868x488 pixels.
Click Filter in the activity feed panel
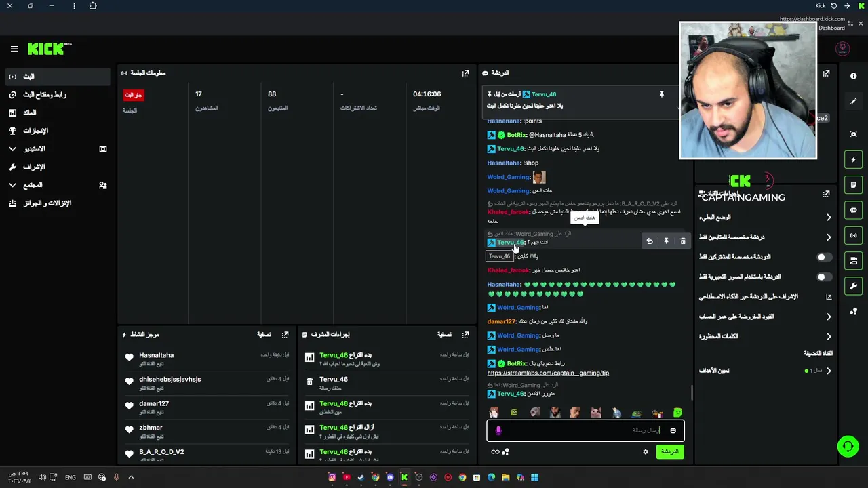point(264,335)
